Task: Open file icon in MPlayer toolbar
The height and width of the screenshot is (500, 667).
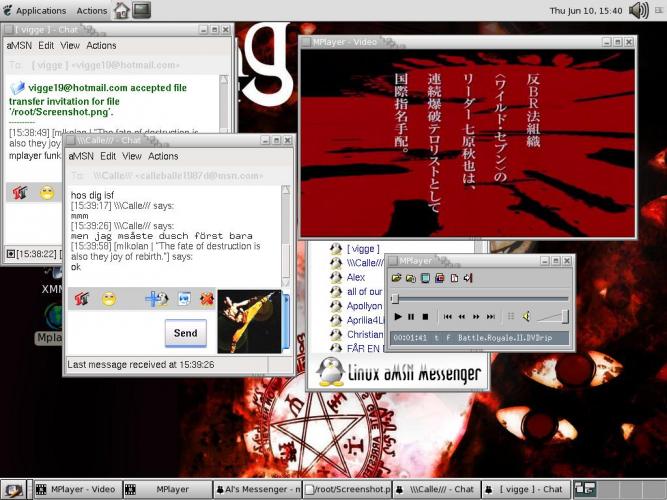Action: click(x=397, y=277)
